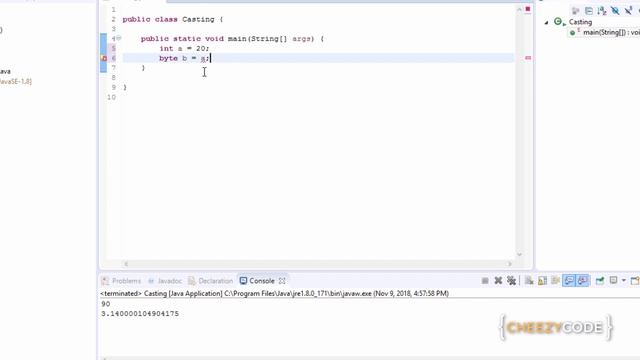Click Open Console icon at toolbar edge

(635, 281)
